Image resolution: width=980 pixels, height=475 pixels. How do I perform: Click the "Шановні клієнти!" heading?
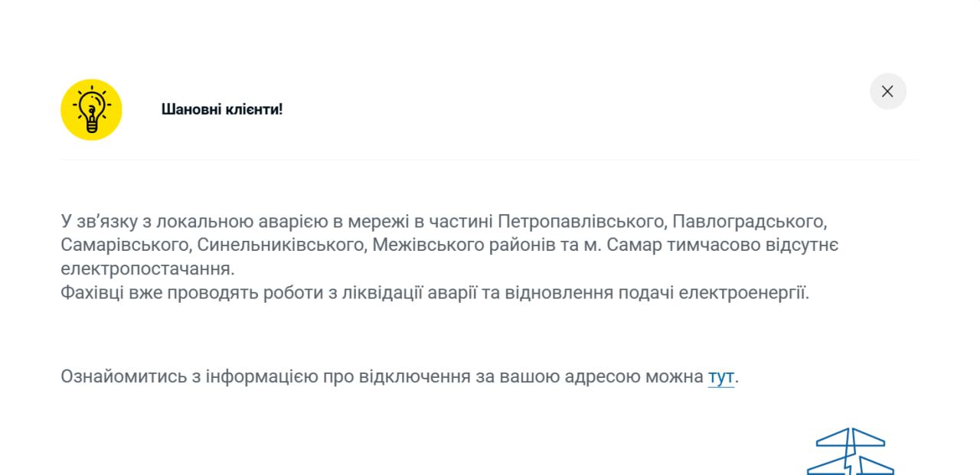click(222, 109)
